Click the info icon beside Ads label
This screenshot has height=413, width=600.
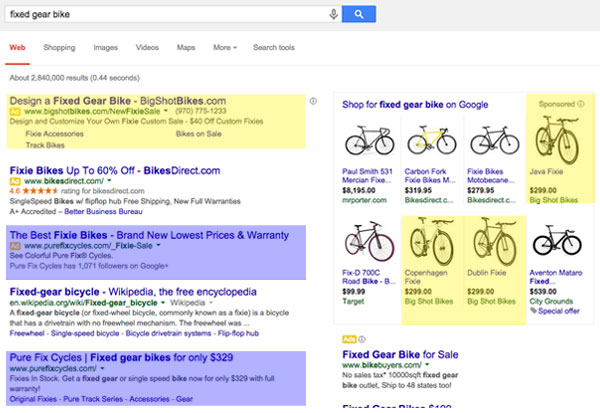(x=362, y=339)
